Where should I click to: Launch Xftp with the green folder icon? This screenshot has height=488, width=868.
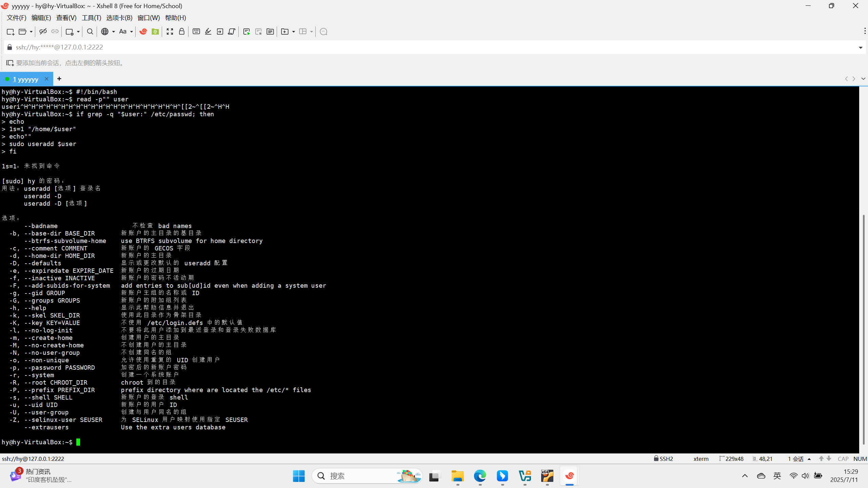(x=155, y=32)
